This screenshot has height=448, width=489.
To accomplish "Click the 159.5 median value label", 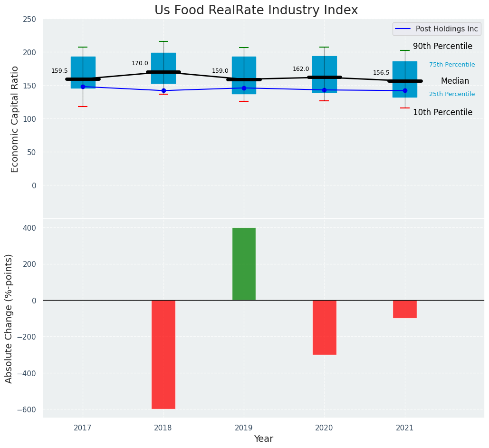I will click(59, 71).
